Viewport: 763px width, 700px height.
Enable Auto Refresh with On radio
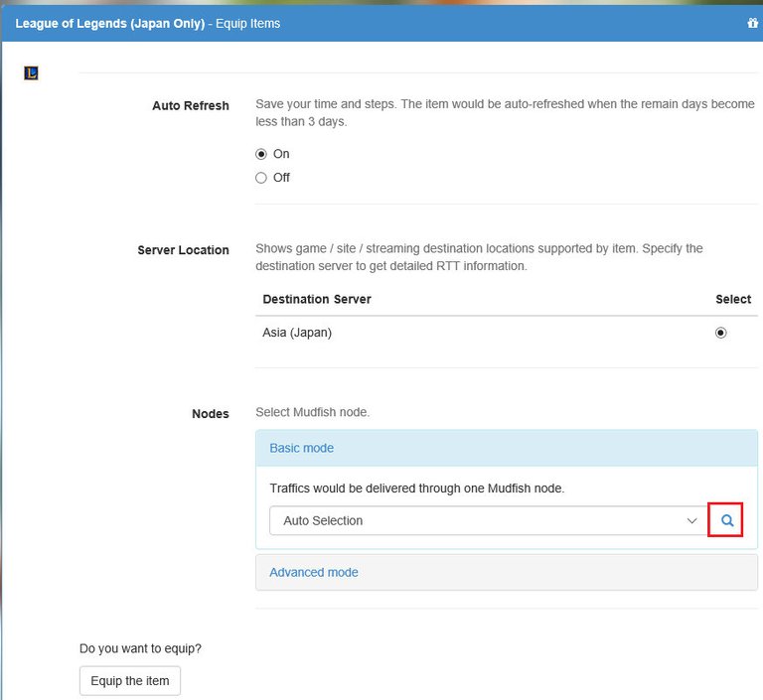point(261,154)
